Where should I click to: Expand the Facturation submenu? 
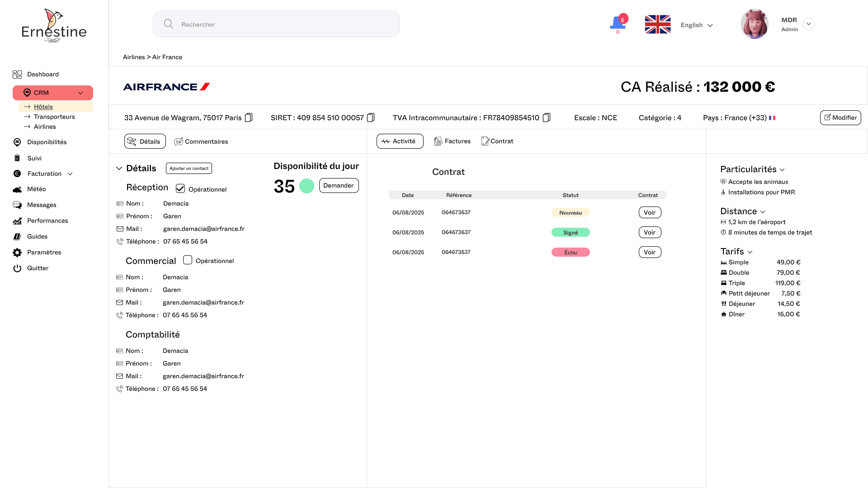click(70, 174)
